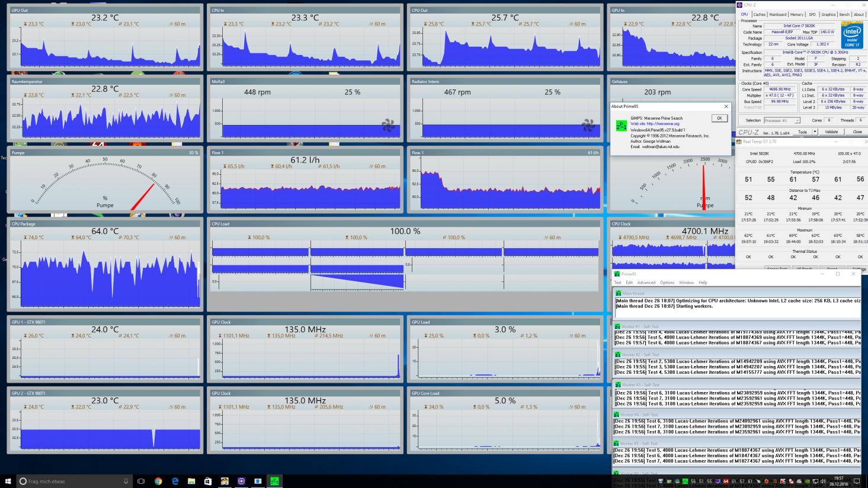Click the CPU Load 100.0 % value
The height and width of the screenshot is (488, 868).
click(405, 231)
